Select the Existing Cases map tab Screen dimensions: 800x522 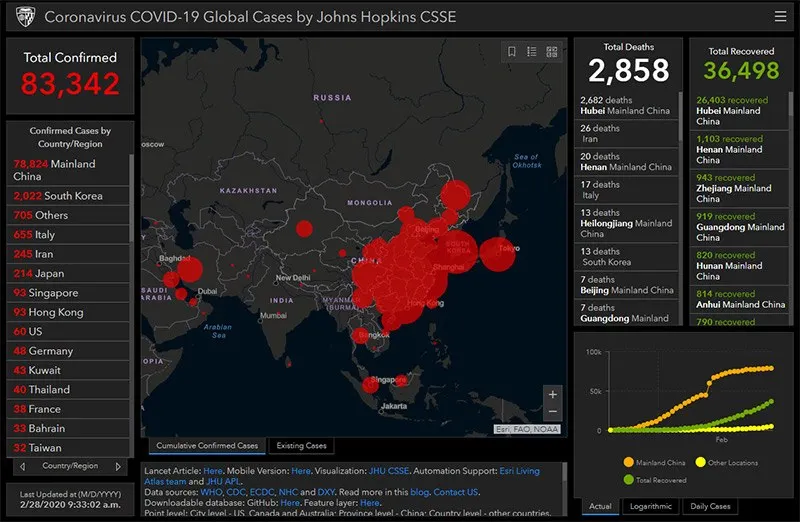[301, 446]
